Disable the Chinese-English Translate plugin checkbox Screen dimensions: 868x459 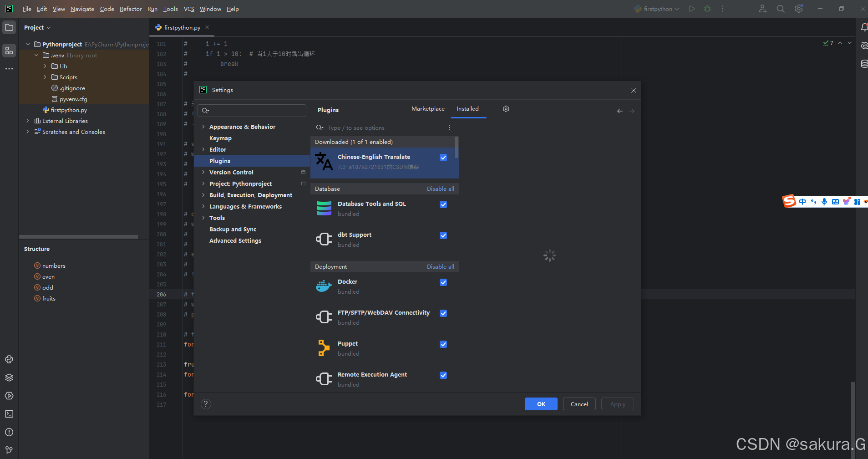point(443,158)
